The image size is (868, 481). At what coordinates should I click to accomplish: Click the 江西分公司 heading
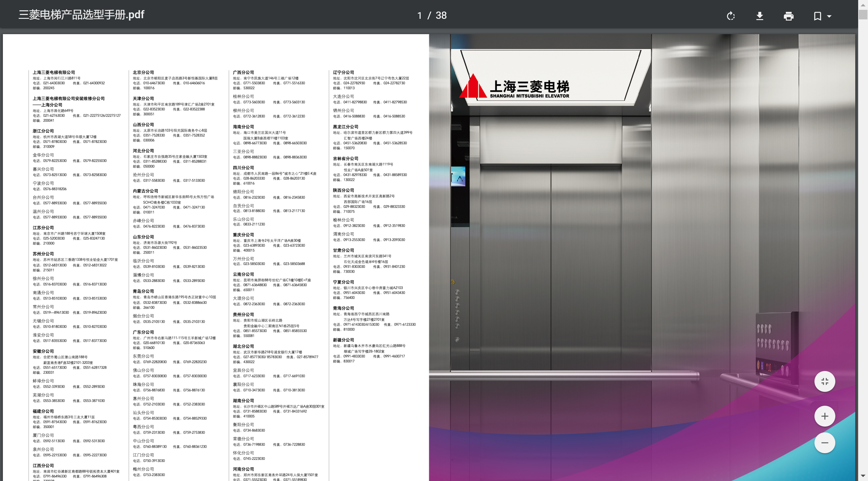tap(43, 466)
